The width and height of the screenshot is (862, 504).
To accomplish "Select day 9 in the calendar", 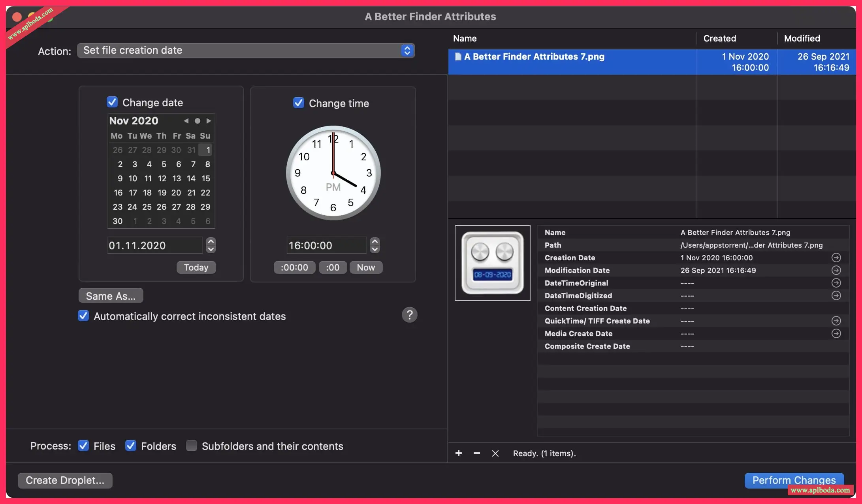I will pos(120,179).
